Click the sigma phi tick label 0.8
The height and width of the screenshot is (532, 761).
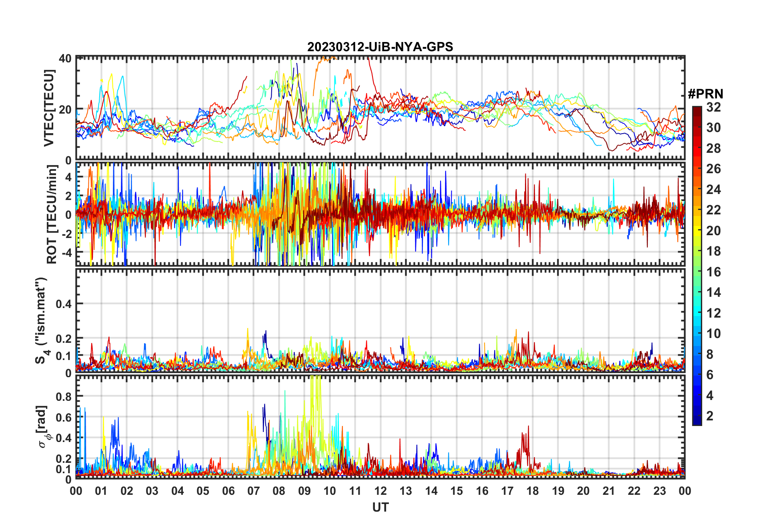point(64,396)
